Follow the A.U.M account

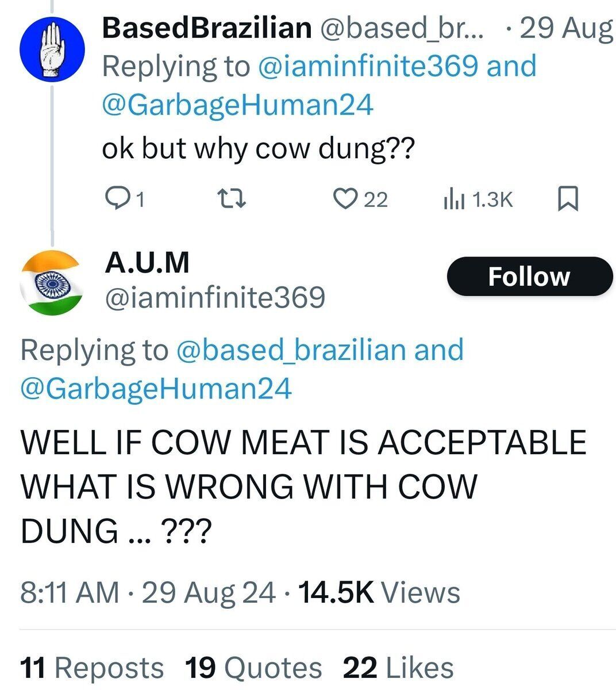[529, 277]
